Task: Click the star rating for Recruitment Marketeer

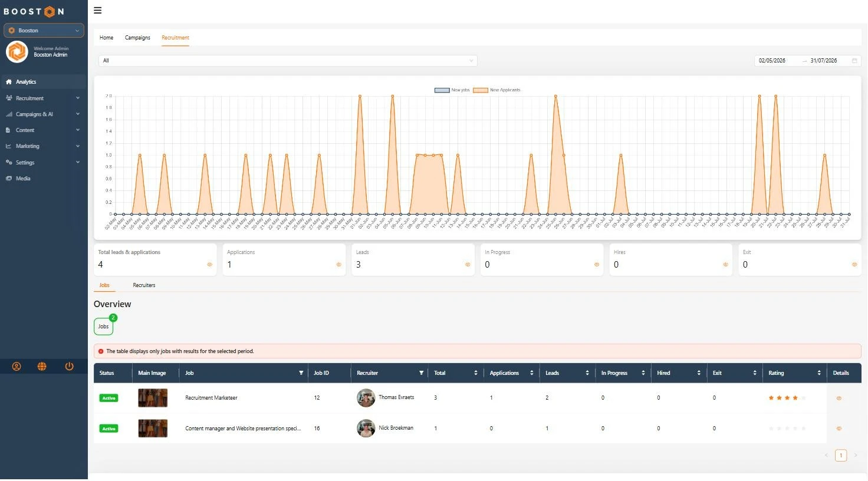Action: (x=787, y=398)
